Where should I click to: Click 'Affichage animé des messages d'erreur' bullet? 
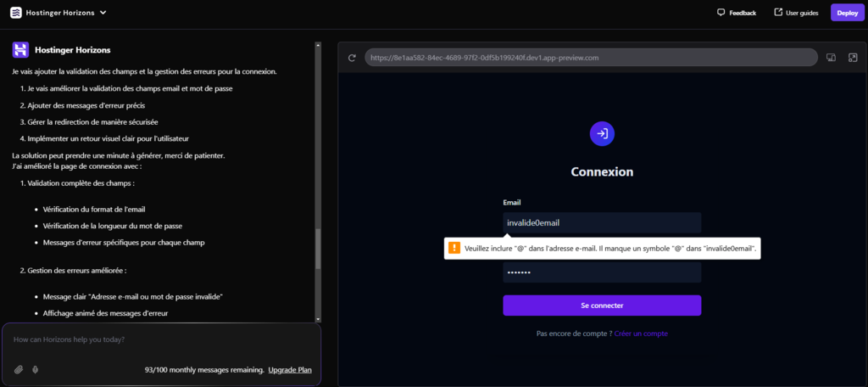(105, 313)
